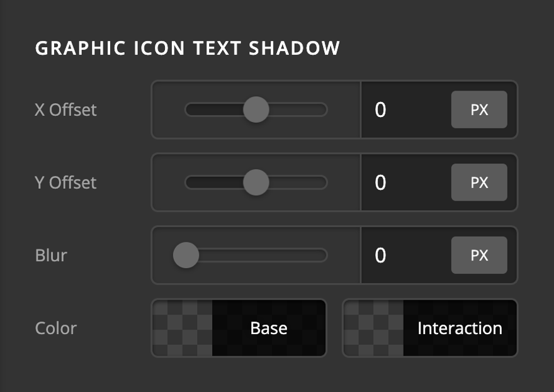The image size is (554, 392).
Task: Click the PX unit button for Y Offset
Action: 479,182
